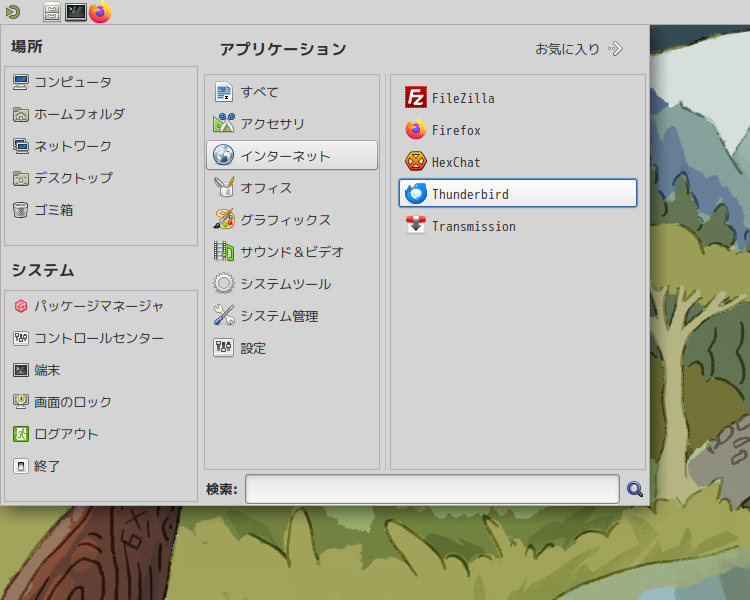The width and height of the screenshot is (750, 600).
Task: Launch Firefox from the application list
Action: [x=518, y=130]
